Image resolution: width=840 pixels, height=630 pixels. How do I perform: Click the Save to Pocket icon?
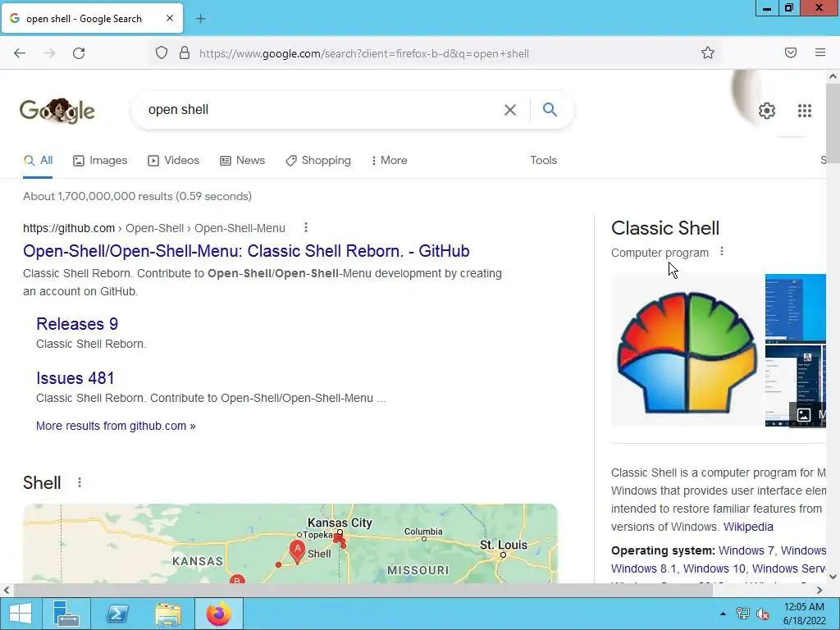(791, 52)
